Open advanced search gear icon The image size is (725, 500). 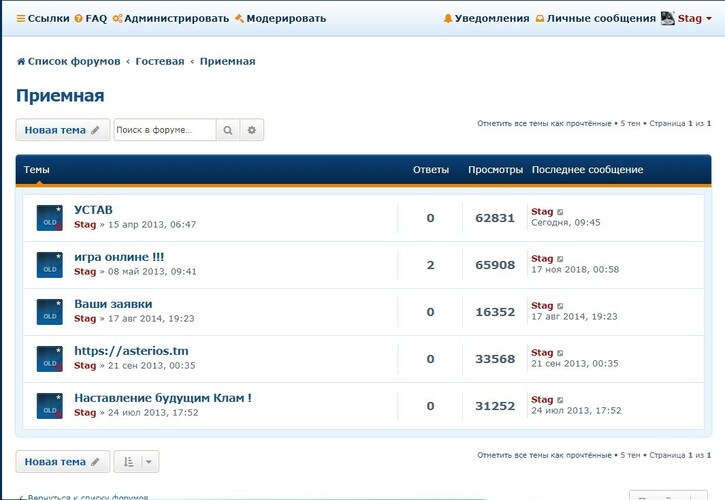(253, 130)
